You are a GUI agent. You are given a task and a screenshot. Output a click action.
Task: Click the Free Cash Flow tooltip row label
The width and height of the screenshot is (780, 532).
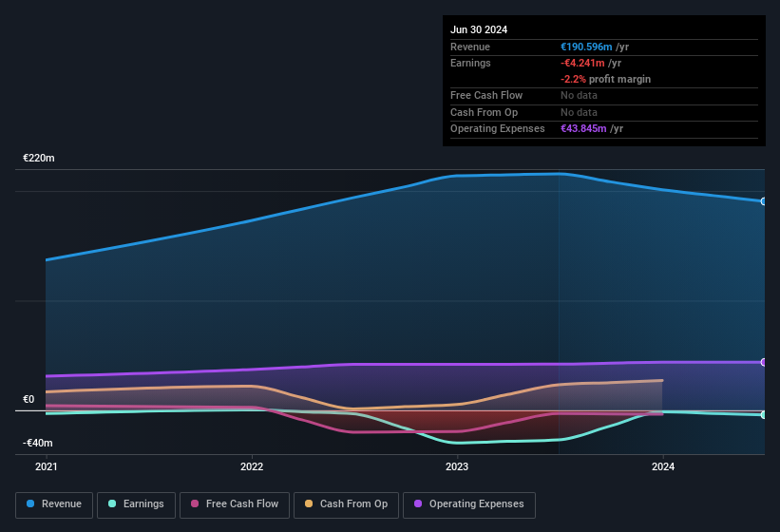486,95
